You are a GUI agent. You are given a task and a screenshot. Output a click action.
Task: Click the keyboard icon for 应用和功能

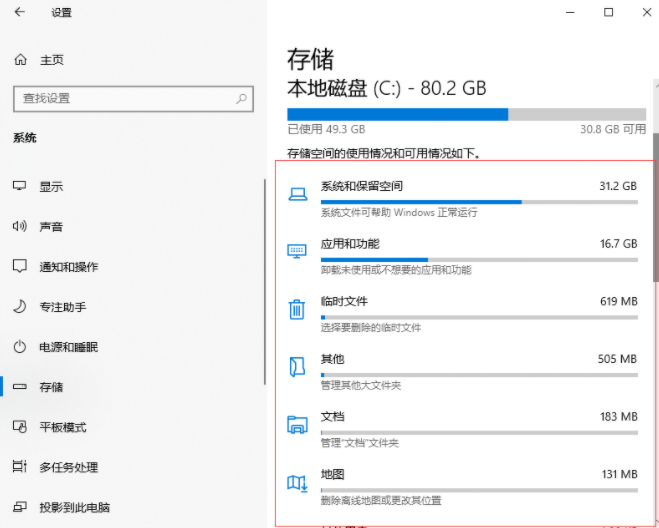click(x=297, y=251)
